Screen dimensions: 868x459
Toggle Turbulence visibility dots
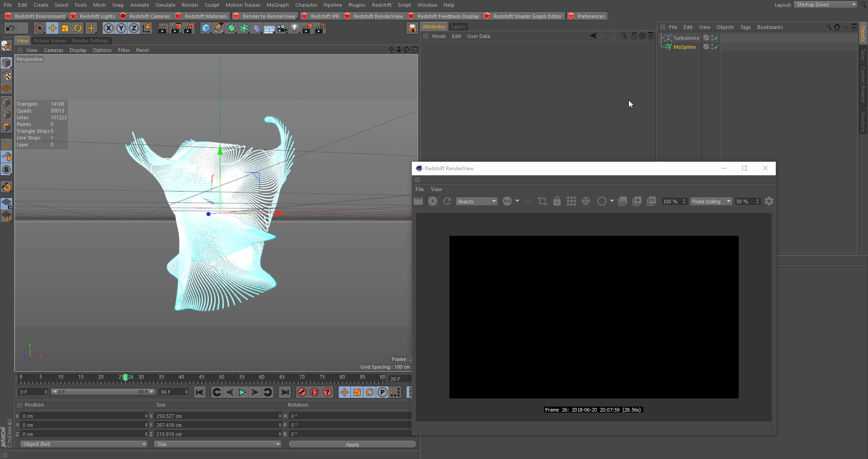tap(712, 38)
